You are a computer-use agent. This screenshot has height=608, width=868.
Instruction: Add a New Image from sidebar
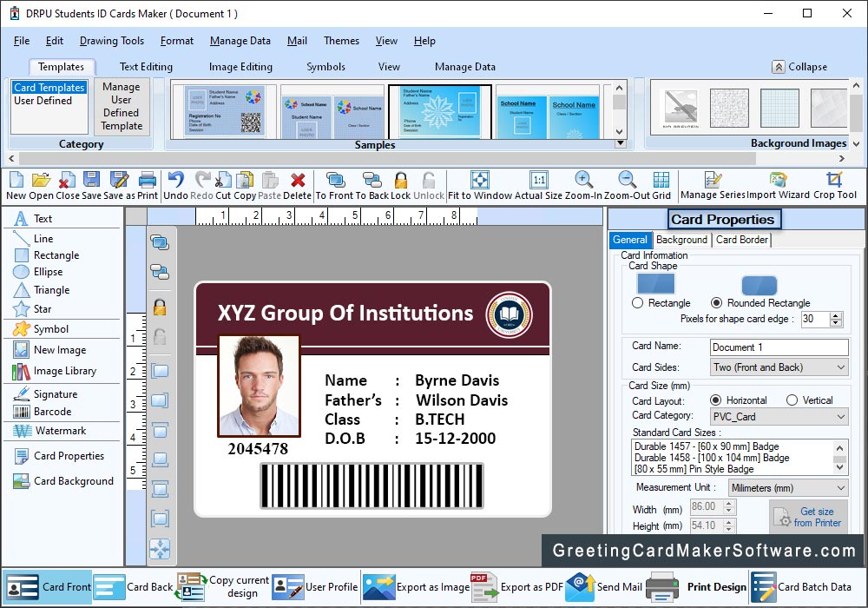coord(49,350)
